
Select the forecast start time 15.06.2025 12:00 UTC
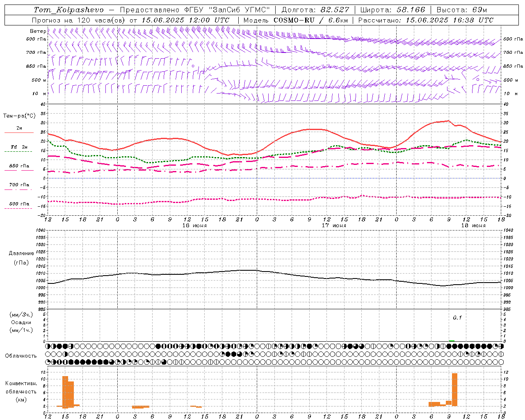pos(185,20)
